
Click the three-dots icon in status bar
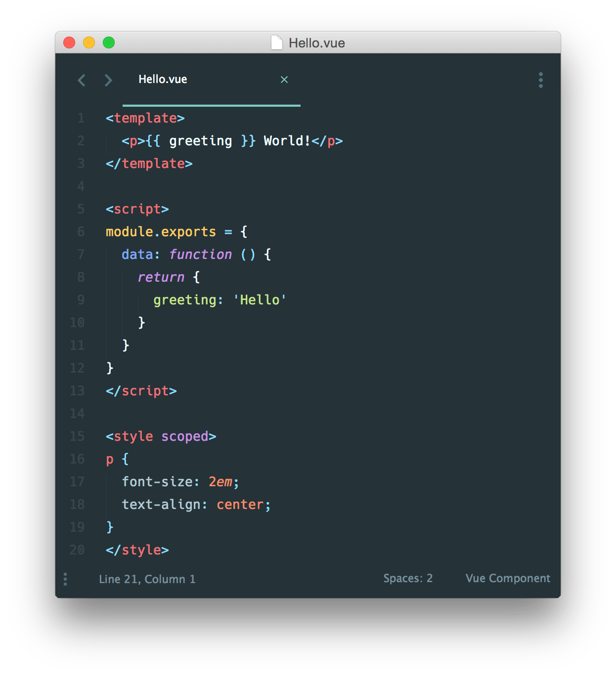tap(65, 579)
